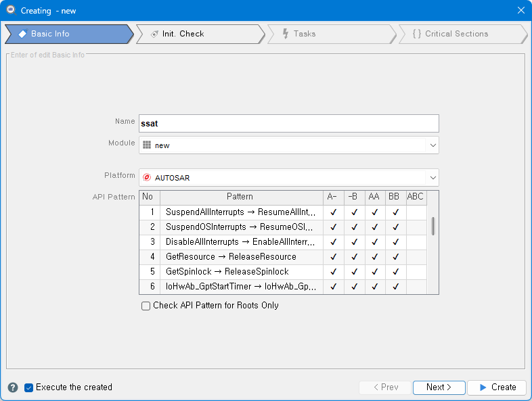Expand the Module dropdown
The height and width of the screenshot is (401, 532).
[x=433, y=145]
